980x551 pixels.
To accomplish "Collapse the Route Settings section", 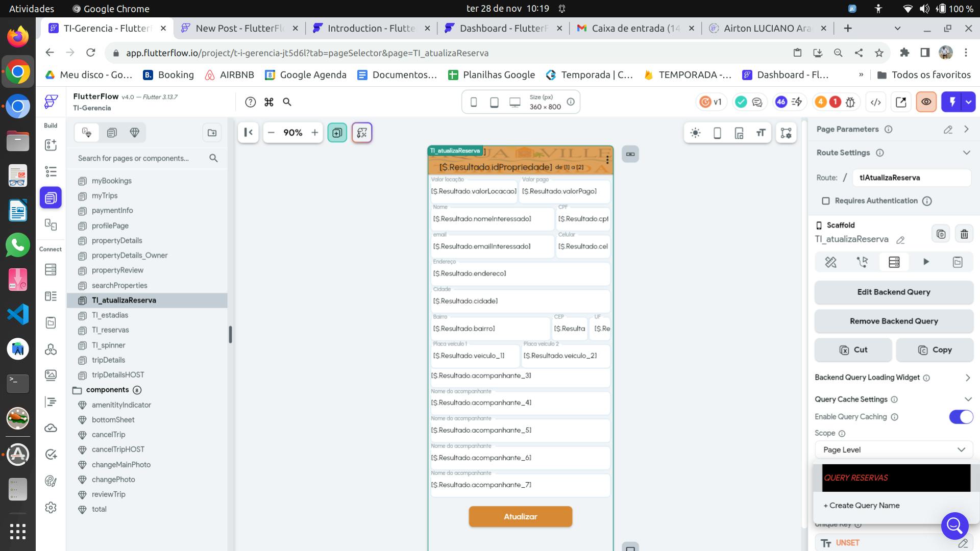I will click(966, 153).
